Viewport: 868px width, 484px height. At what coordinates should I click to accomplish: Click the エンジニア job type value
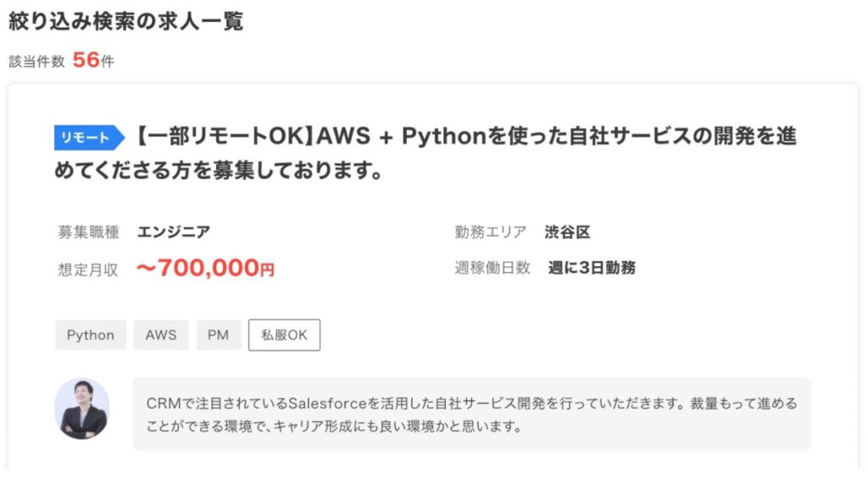174,231
